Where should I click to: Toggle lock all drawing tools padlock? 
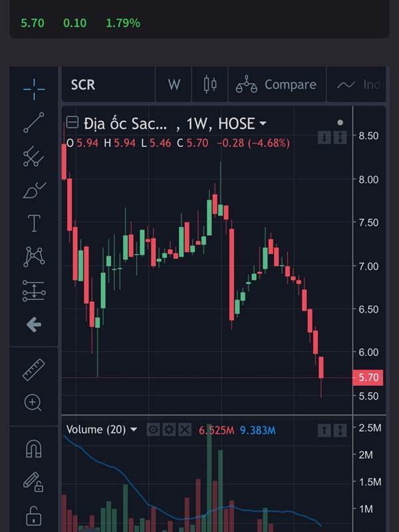pos(34,515)
